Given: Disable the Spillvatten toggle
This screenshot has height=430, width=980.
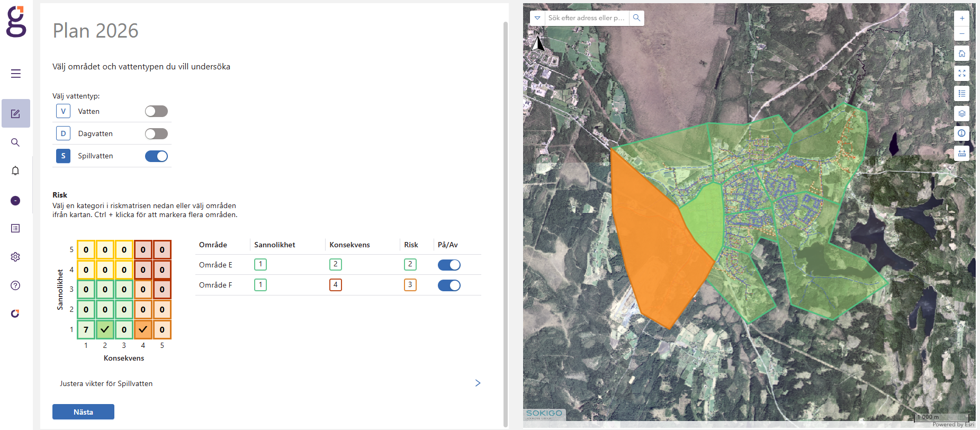Looking at the screenshot, I should (156, 156).
